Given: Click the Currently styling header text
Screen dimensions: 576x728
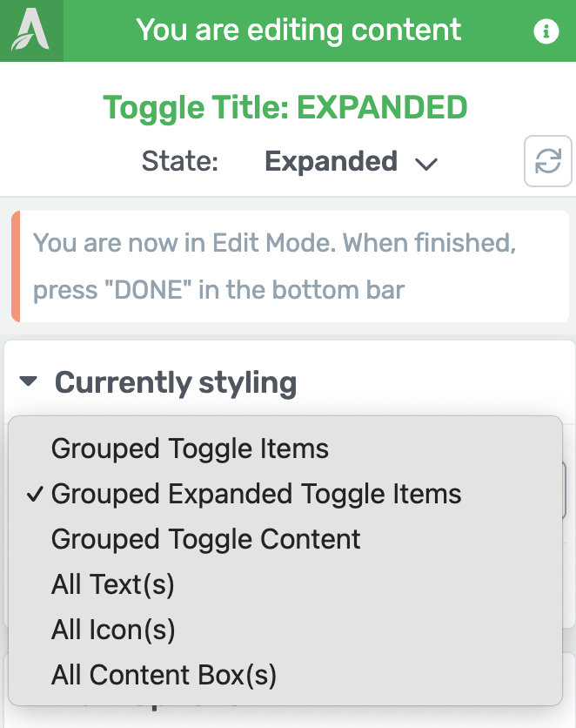Looking at the screenshot, I should click(176, 383).
